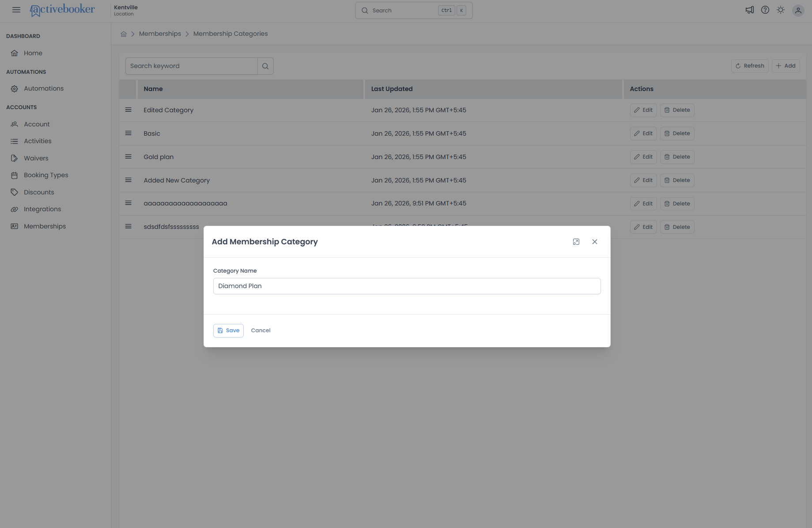The image size is (812, 528).
Task: Open the hamburger navigation menu
Action: click(16, 10)
